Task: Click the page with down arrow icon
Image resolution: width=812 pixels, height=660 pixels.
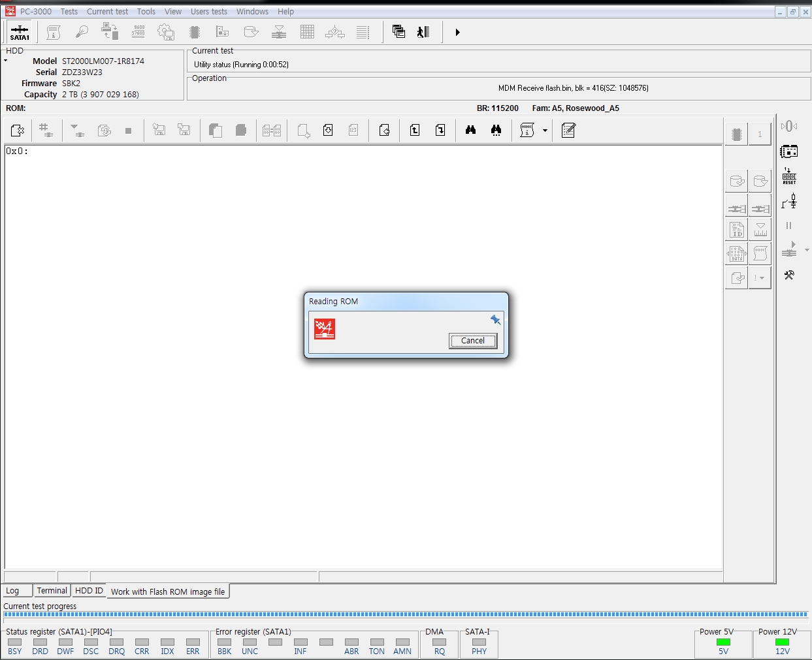Action: click(x=328, y=131)
